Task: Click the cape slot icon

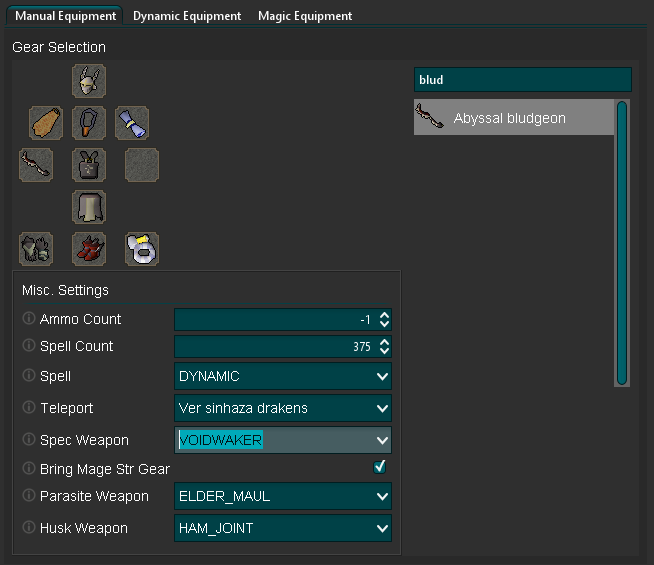Action: coord(46,123)
